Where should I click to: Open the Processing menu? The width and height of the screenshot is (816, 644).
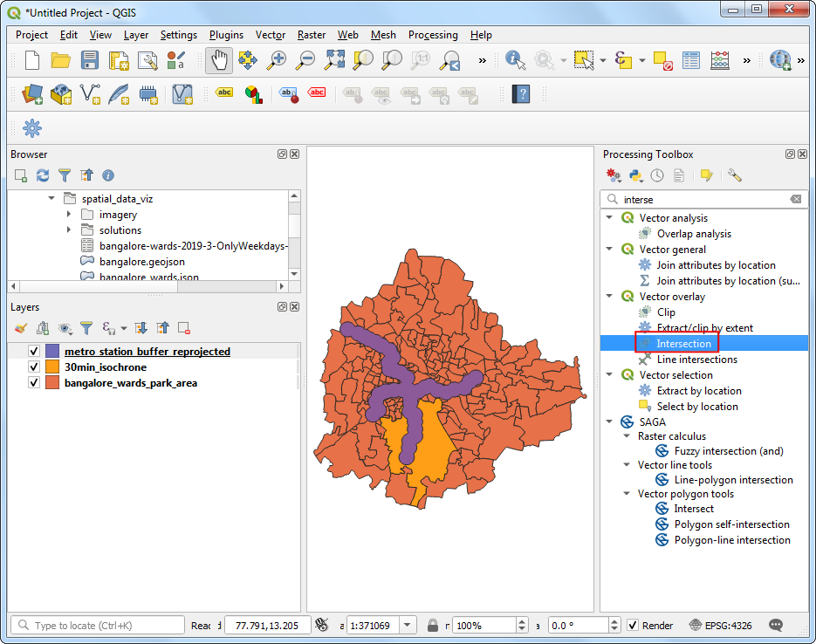pyautogui.click(x=433, y=35)
